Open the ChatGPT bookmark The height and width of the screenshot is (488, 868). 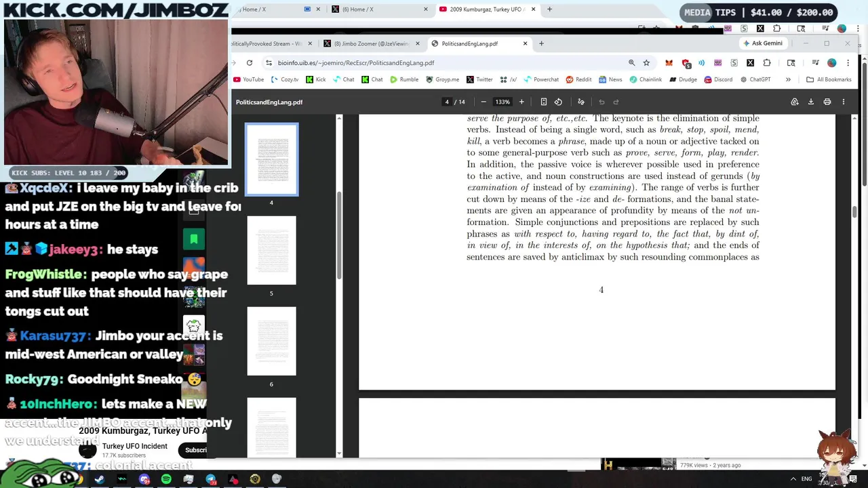[x=755, y=80]
